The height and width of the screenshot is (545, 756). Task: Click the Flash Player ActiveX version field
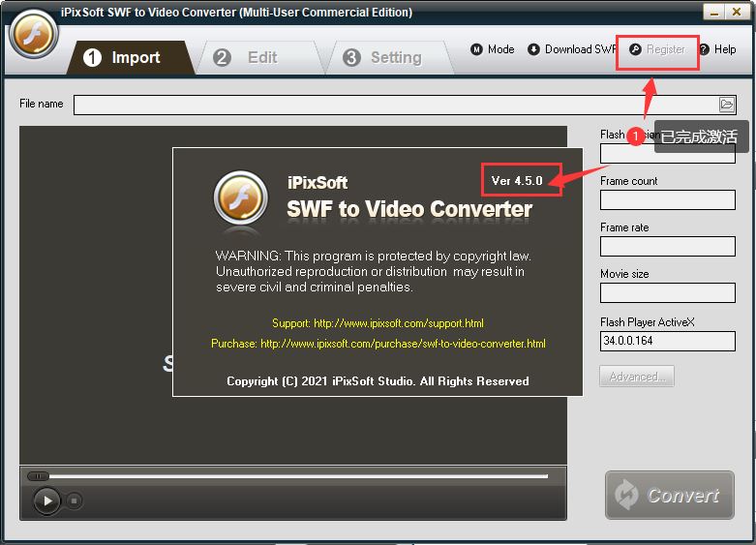click(x=668, y=341)
